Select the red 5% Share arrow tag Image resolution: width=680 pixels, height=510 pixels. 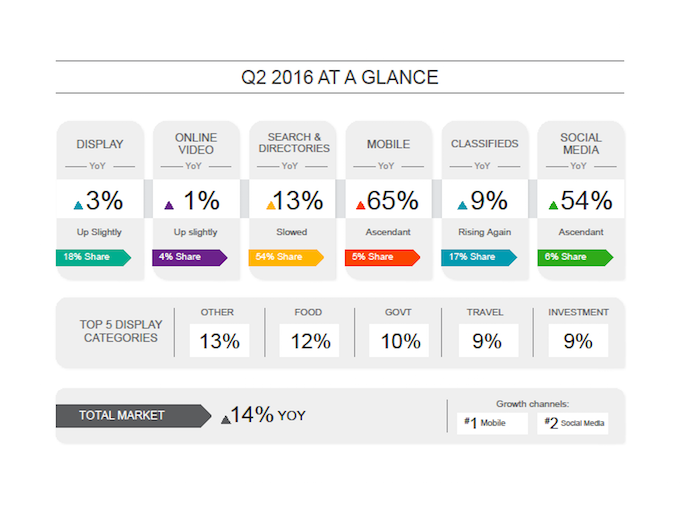pos(382,257)
